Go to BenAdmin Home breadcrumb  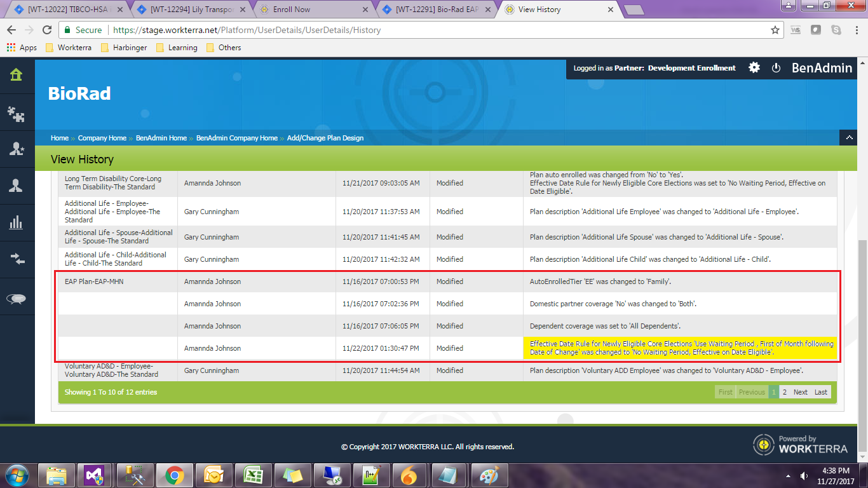(x=161, y=138)
